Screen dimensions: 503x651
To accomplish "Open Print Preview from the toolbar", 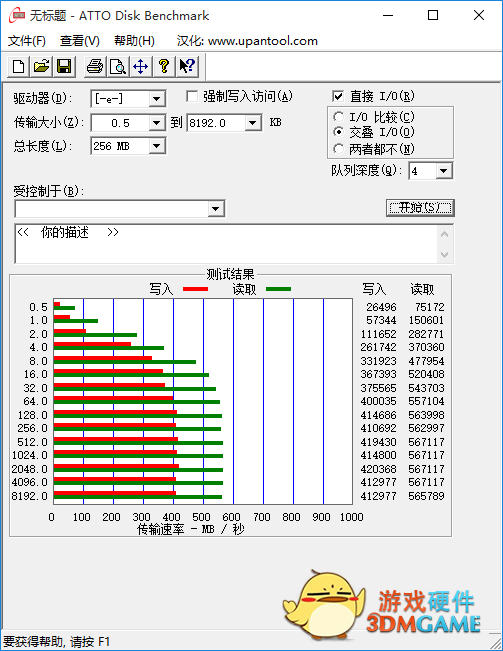I will coord(118,66).
